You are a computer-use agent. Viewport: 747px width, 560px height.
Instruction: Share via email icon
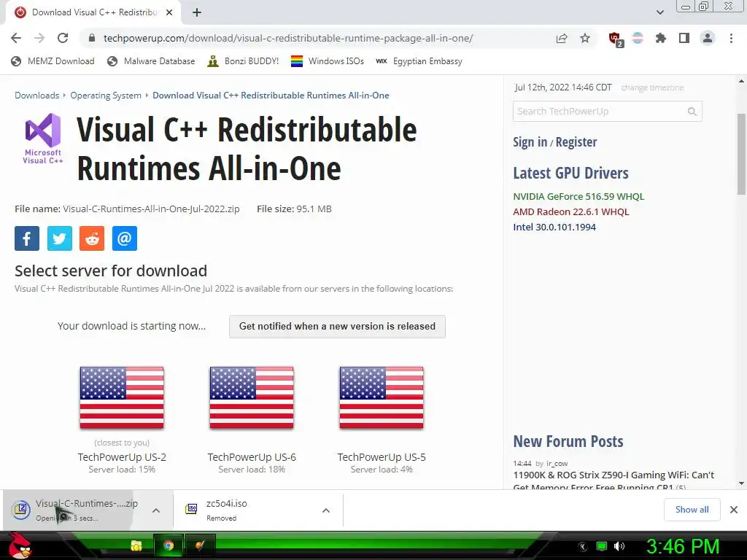[124, 238]
